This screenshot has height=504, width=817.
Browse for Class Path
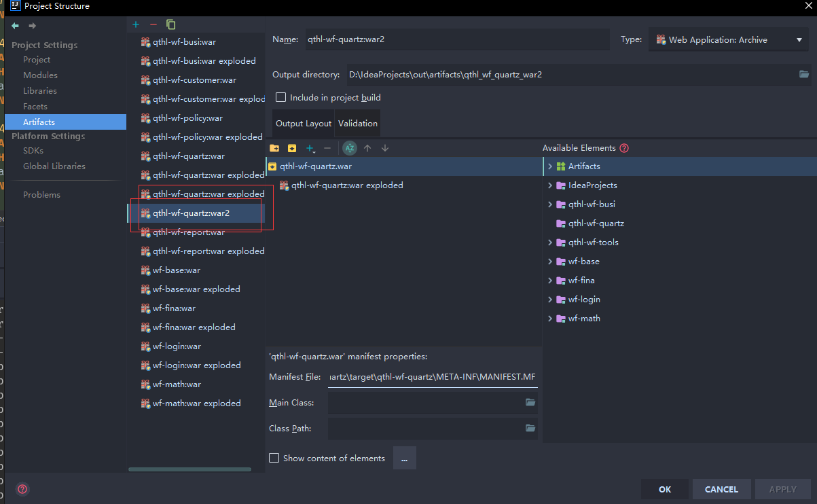(x=530, y=429)
